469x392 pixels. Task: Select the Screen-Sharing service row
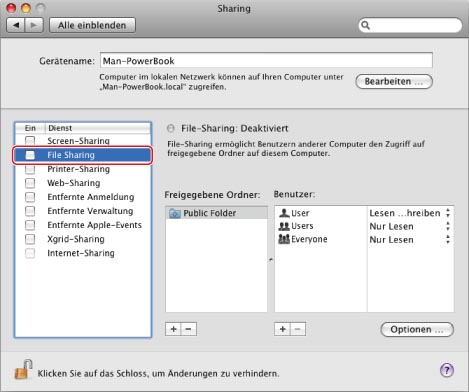tap(83, 141)
